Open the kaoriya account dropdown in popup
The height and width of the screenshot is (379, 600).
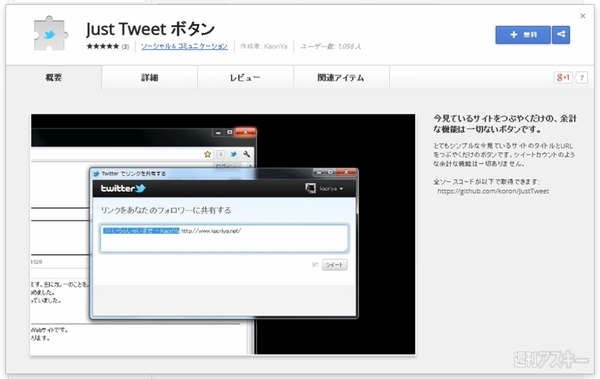click(331, 189)
